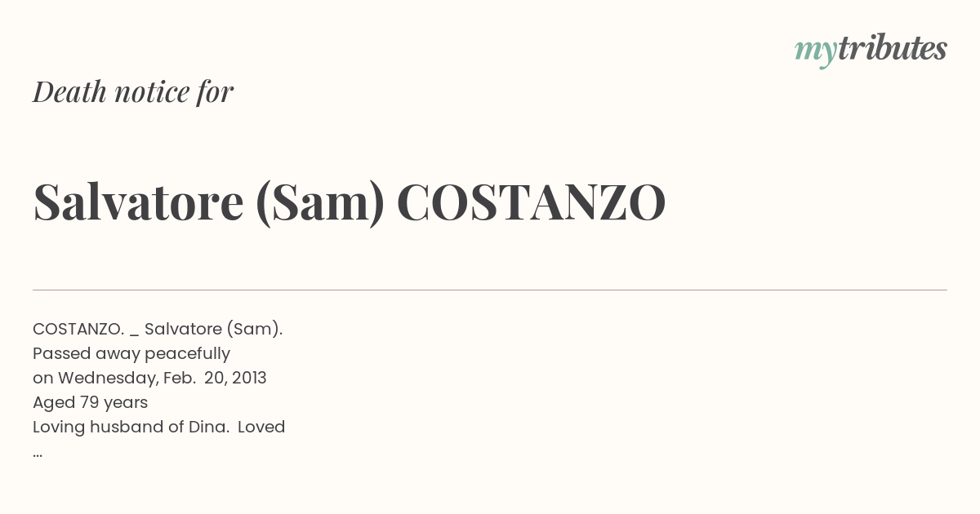Click the name 'Dina' in the notice
The image size is (980, 514).
point(208,428)
